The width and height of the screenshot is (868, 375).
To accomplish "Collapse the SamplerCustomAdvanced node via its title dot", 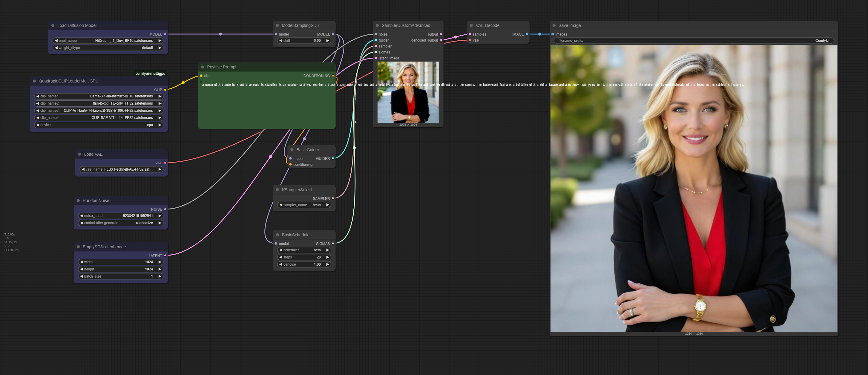I will coord(377,25).
